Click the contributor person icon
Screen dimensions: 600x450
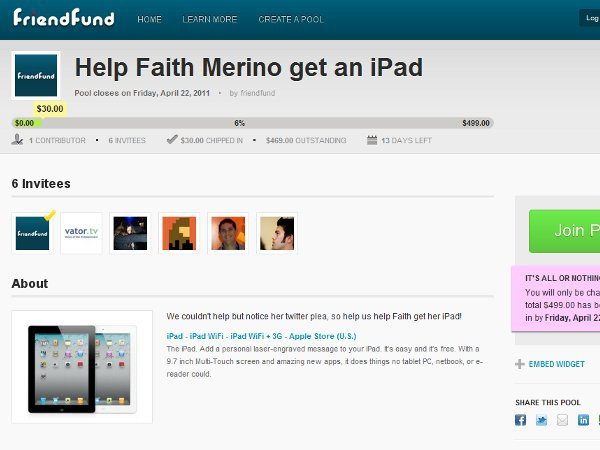click(x=17, y=140)
